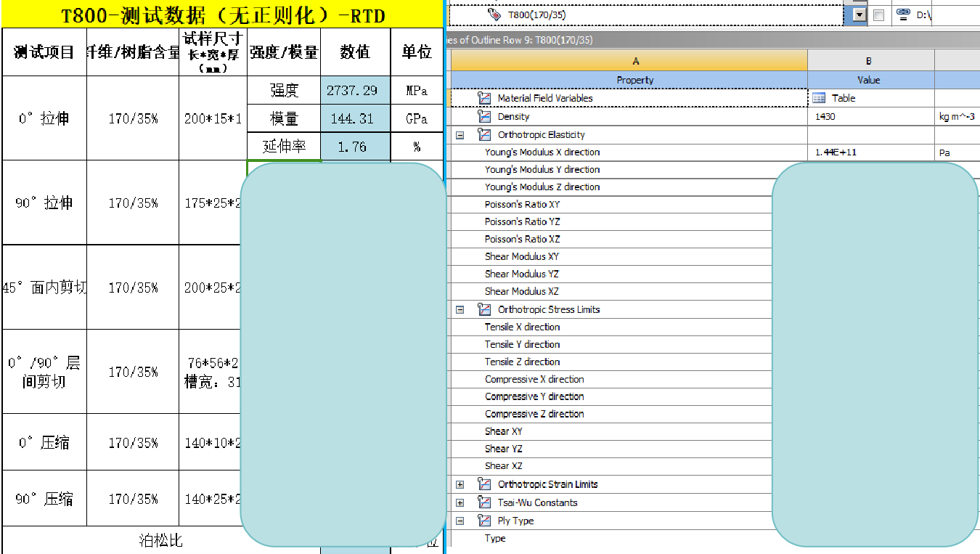The width and height of the screenshot is (980, 554).
Task: Select the Density value 1430
Action: pyautogui.click(x=871, y=116)
